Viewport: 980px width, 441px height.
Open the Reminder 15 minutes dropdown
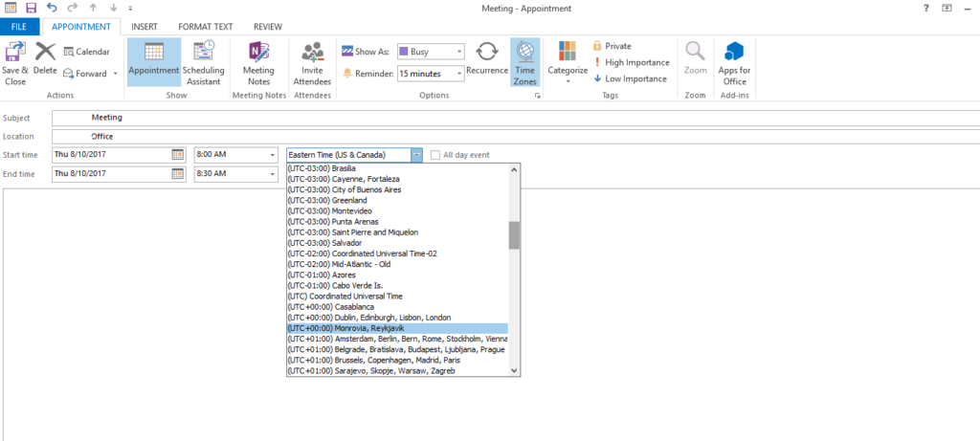(459, 73)
